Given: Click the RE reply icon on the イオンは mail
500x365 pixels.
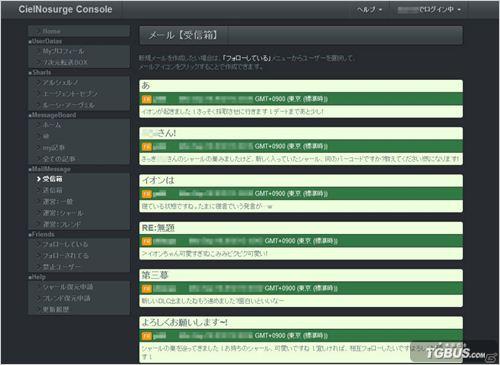Looking at the screenshot, I should point(147,194).
